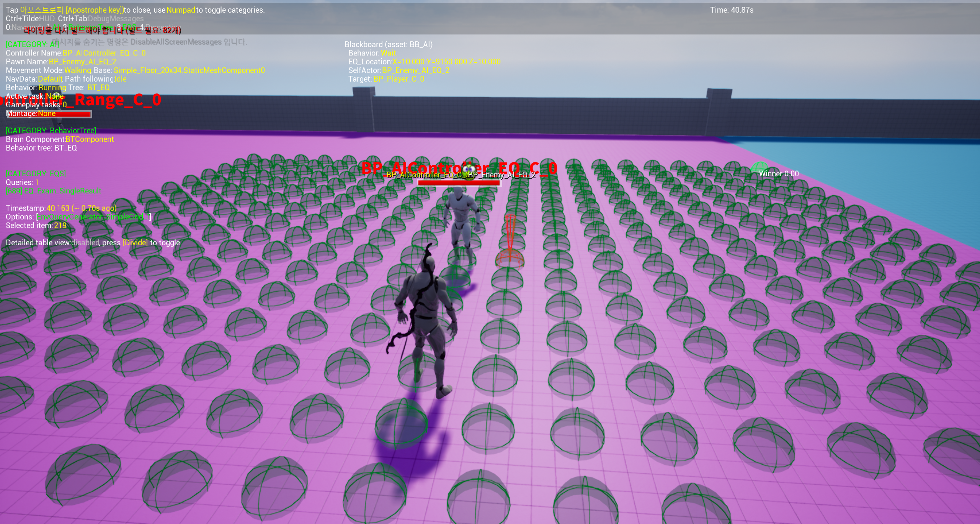
Task: Toggle the 4:Perception debug category
Action: (161, 27)
